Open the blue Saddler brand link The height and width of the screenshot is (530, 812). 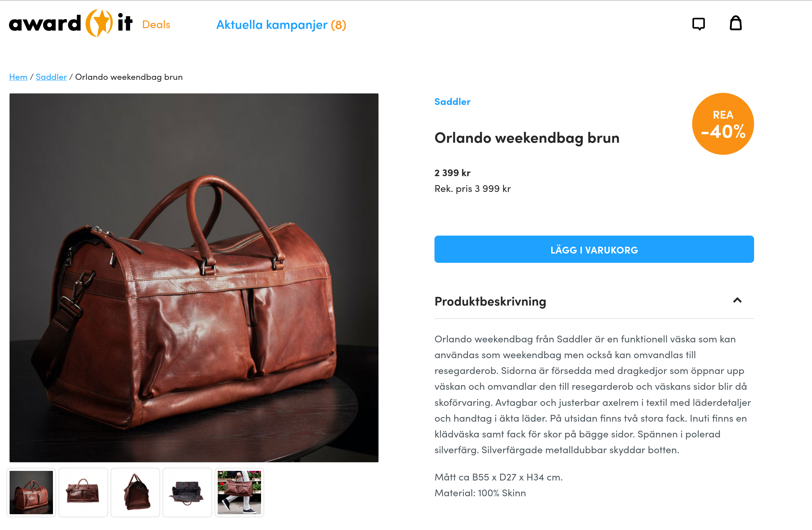tap(452, 102)
